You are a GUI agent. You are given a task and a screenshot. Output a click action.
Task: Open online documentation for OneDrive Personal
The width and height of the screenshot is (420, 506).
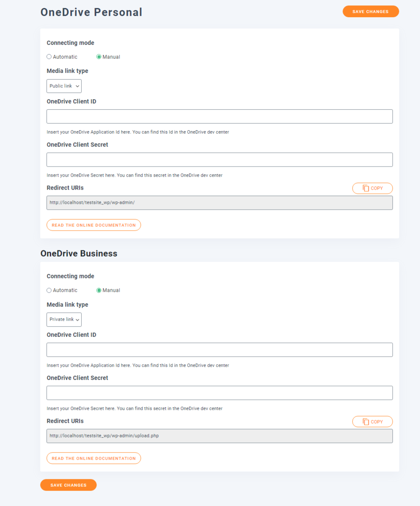click(94, 225)
